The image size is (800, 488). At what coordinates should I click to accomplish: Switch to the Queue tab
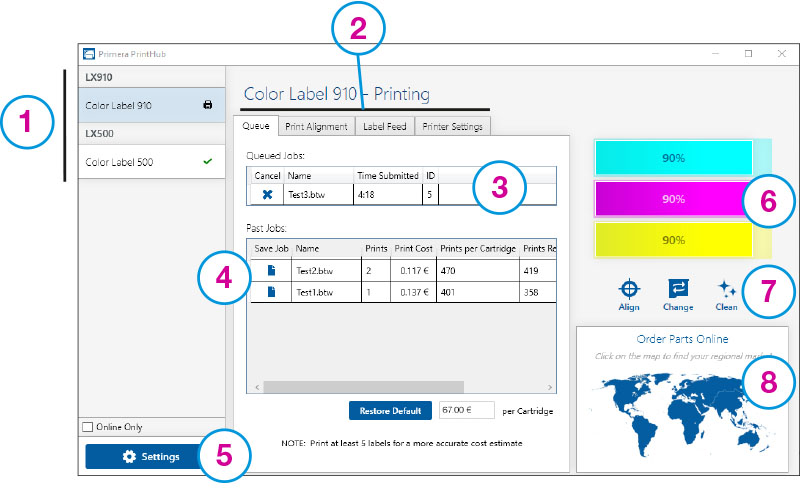click(256, 126)
